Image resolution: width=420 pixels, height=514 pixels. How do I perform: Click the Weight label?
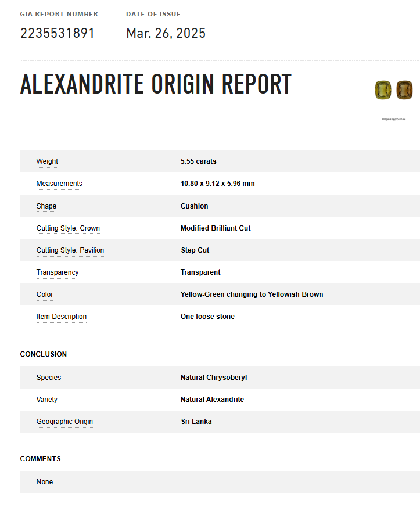(47, 161)
